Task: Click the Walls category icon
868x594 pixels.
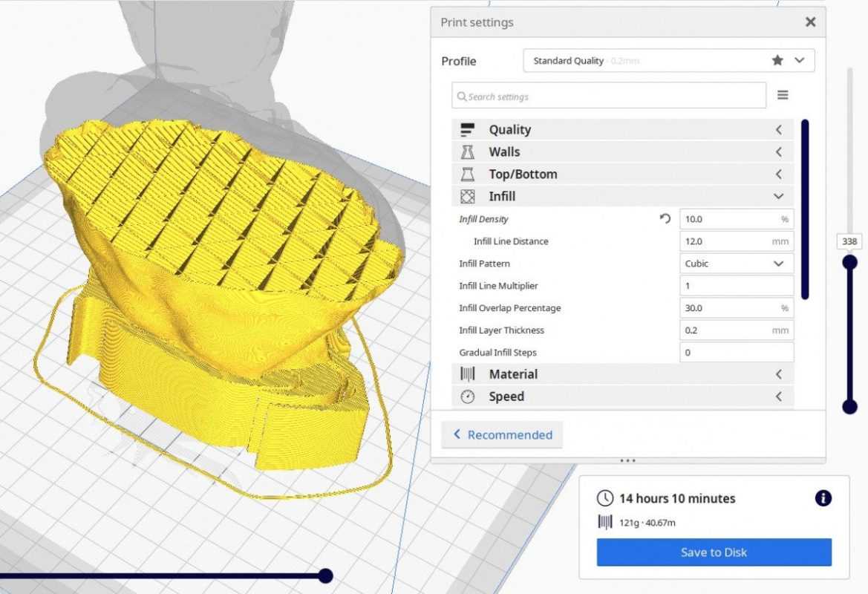Action: [467, 152]
